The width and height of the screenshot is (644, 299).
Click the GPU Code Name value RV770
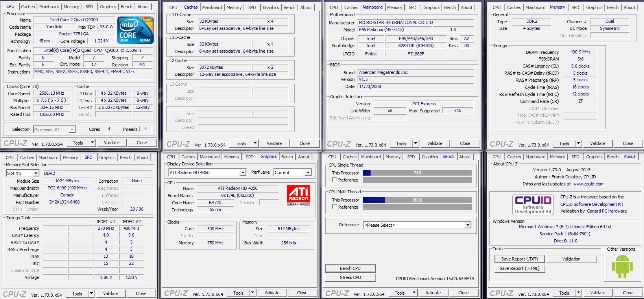pos(215,203)
